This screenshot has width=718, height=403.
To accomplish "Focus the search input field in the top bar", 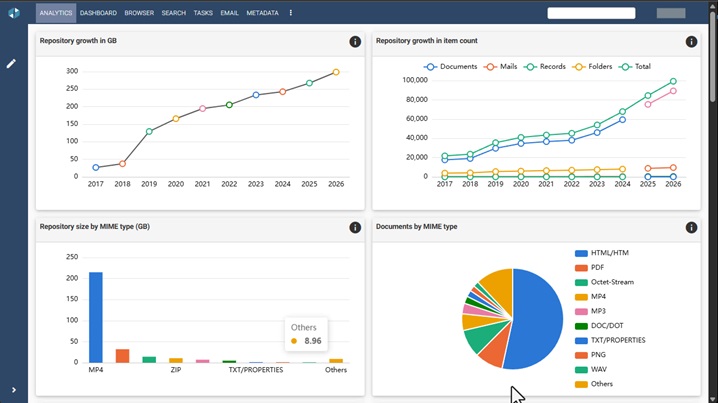I will tap(591, 13).
